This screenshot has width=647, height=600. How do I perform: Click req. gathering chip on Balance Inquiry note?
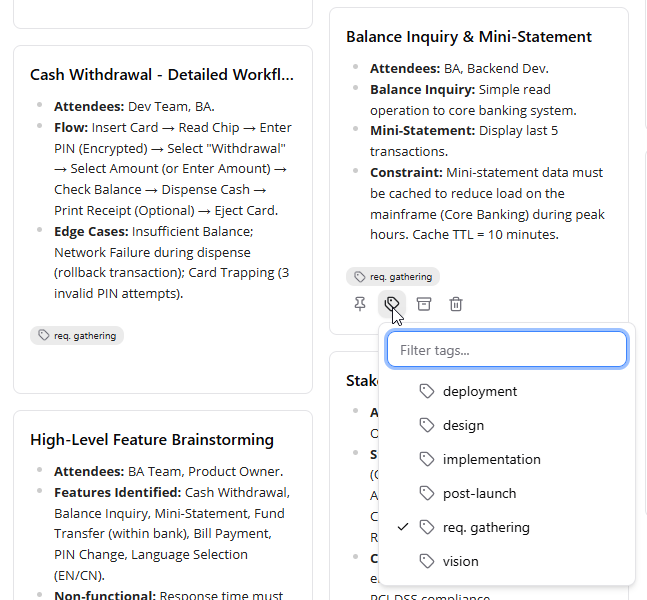click(393, 276)
